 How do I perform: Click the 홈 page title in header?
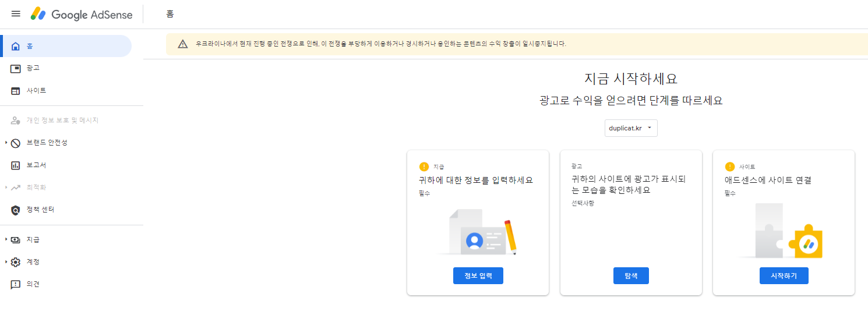[x=170, y=14]
